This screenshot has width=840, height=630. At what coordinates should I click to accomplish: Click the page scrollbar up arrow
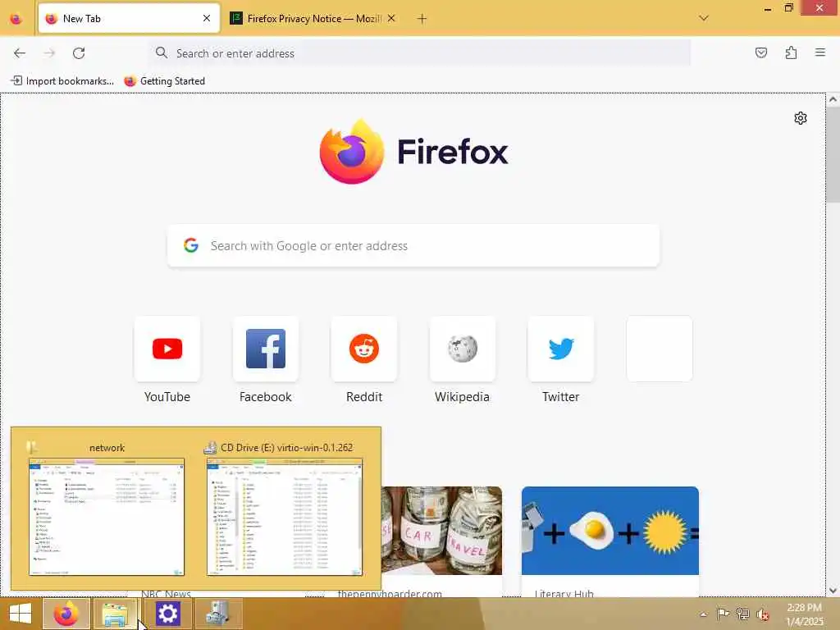point(833,99)
